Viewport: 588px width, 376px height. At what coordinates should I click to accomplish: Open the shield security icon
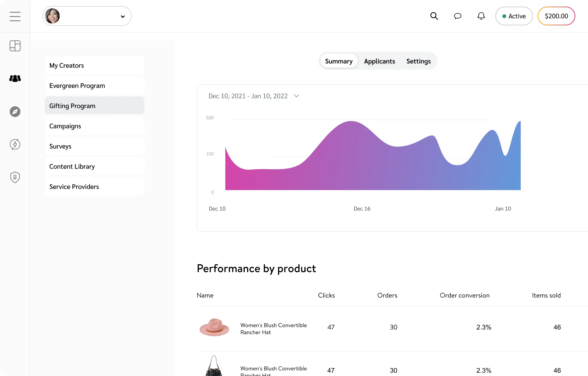[15, 177]
